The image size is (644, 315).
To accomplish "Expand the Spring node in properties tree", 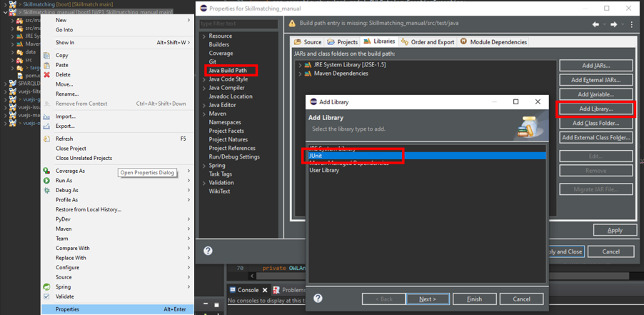I will (x=203, y=166).
